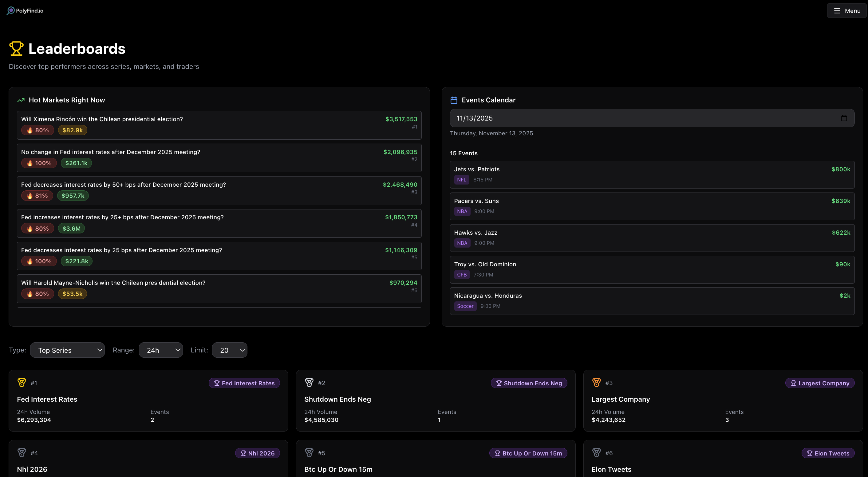
Task: Open the Menu in the top right
Action: pyautogui.click(x=846, y=10)
